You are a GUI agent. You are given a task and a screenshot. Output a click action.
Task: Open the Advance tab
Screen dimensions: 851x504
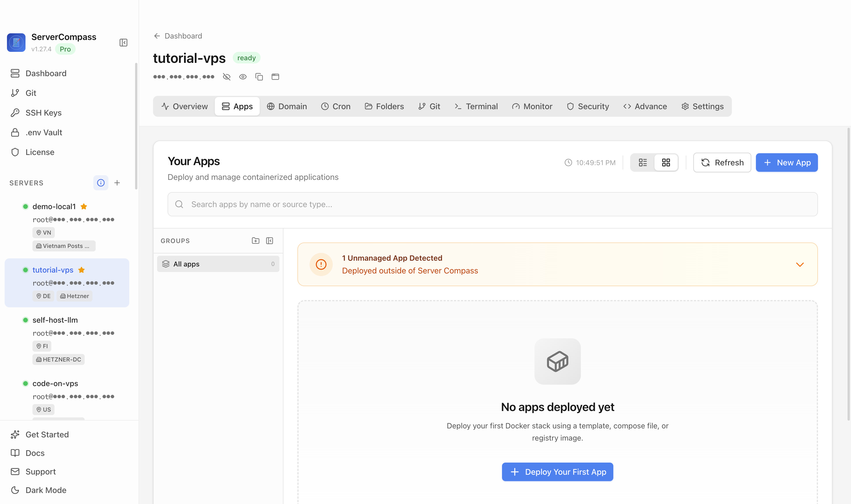coord(645,106)
